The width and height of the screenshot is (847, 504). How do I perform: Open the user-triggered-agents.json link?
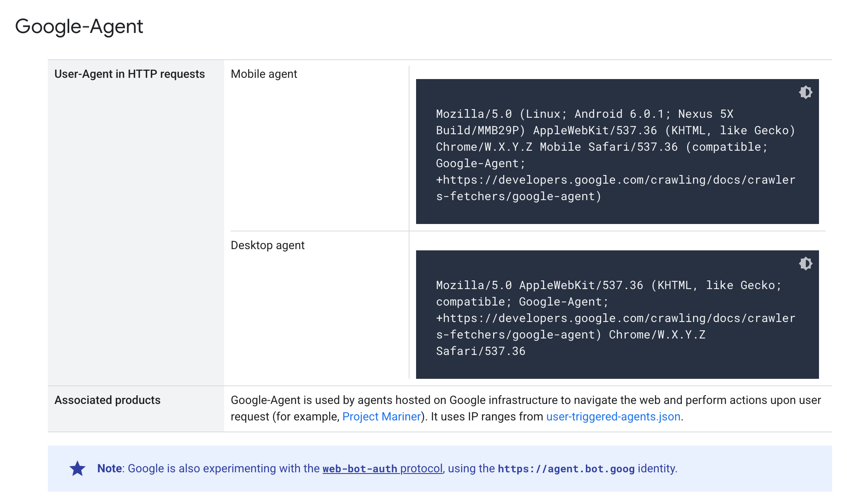[613, 417]
